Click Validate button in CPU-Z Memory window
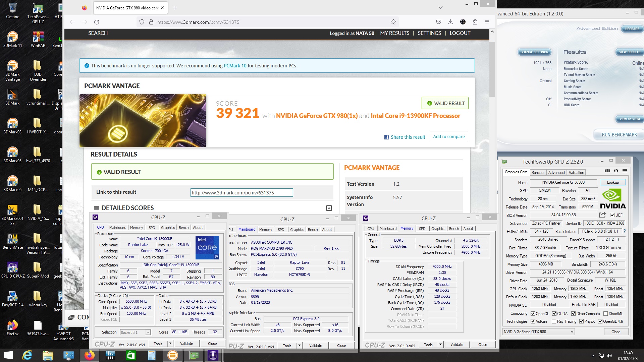The height and width of the screenshot is (362, 644). point(457,345)
